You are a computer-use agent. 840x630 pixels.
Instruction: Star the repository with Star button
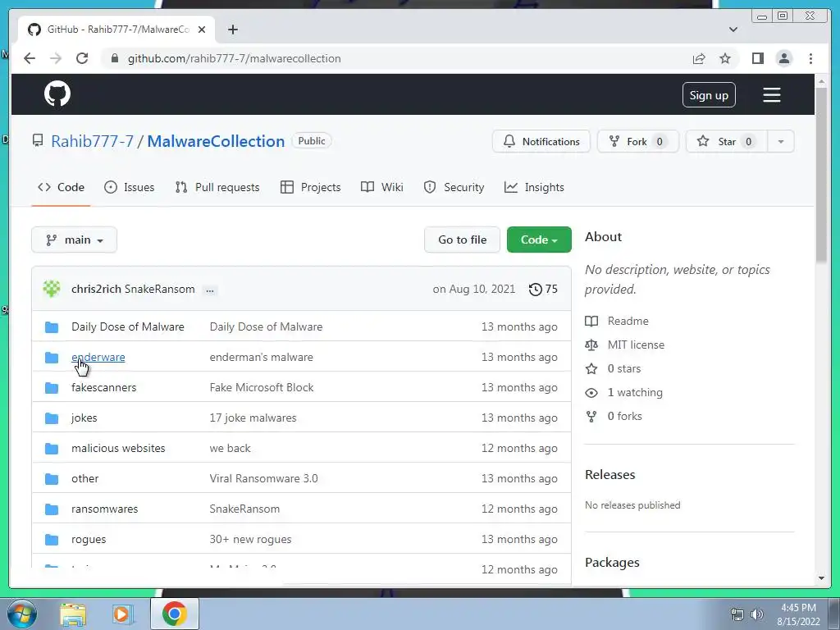point(727,141)
